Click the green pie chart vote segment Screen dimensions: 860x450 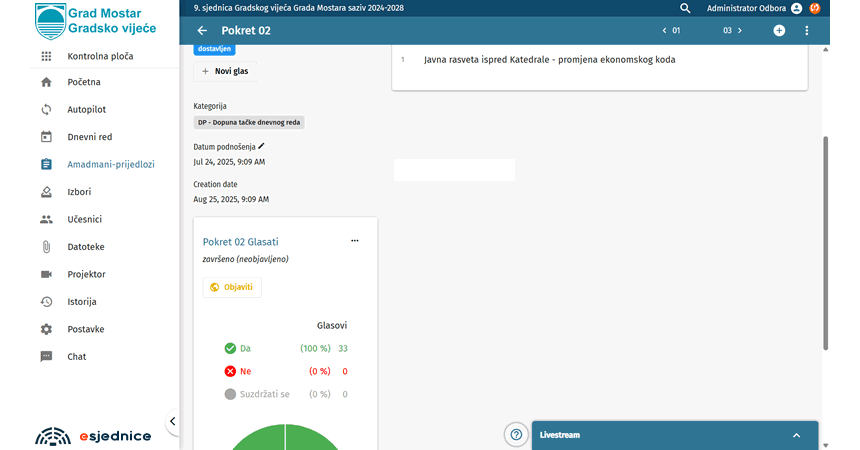coord(285,438)
